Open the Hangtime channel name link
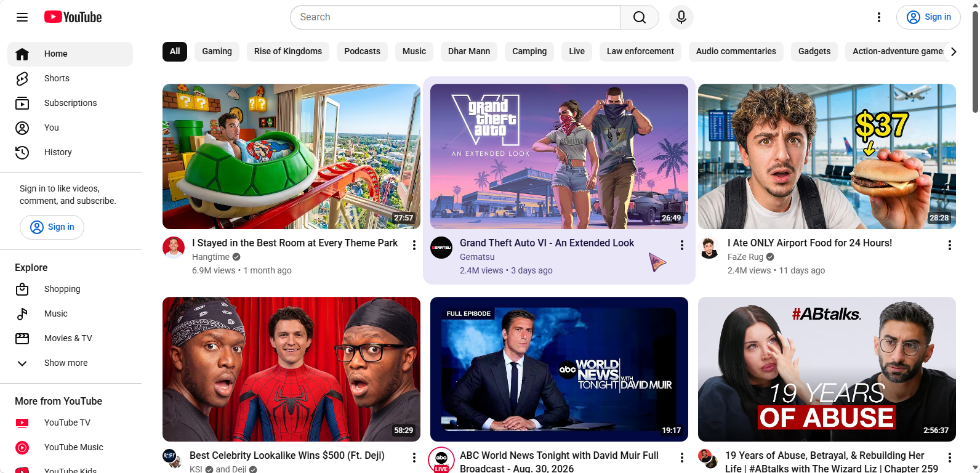This screenshot has width=980, height=473. (x=211, y=257)
